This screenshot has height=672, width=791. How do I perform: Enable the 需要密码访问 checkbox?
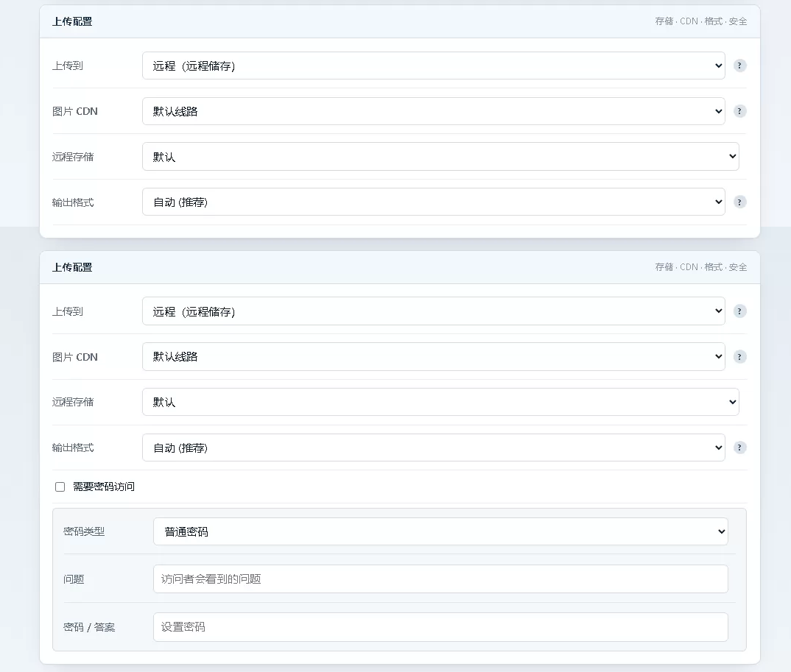pyautogui.click(x=60, y=487)
